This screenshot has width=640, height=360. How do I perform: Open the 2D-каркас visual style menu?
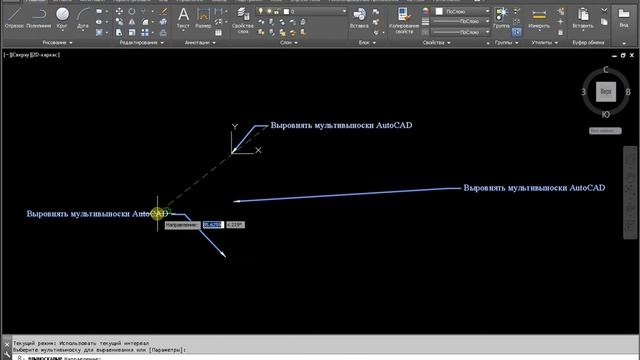45,55
